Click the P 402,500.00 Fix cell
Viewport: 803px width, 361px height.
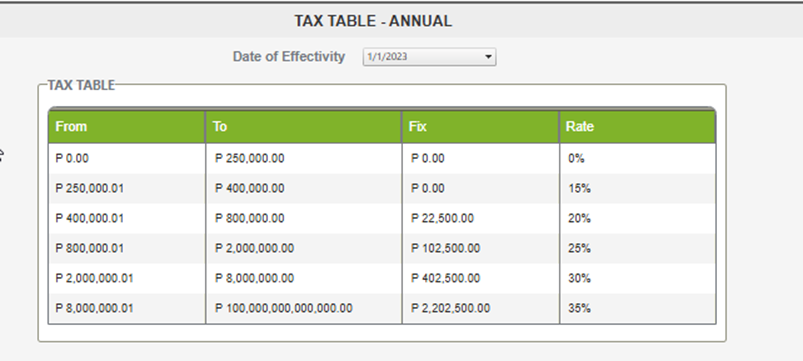tap(480, 279)
